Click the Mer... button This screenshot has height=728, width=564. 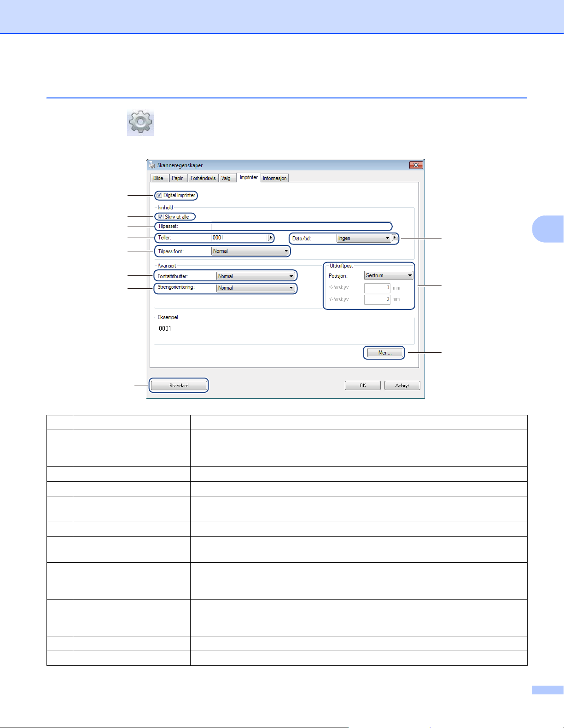[384, 353]
